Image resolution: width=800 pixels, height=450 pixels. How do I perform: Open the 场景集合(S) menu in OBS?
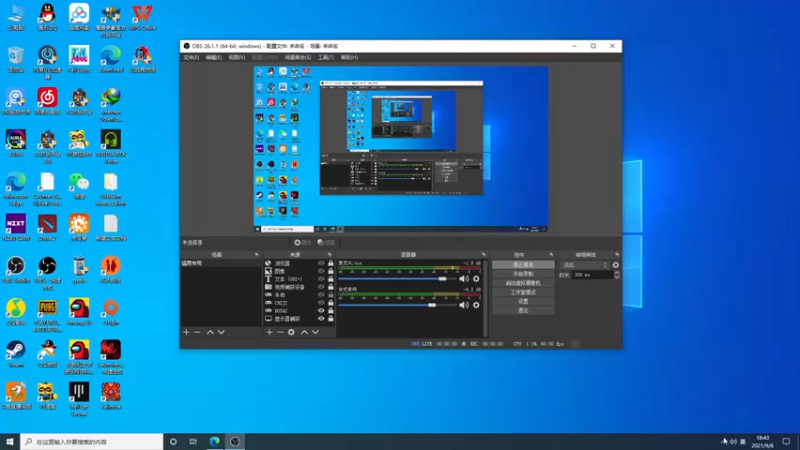[x=298, y=58]
